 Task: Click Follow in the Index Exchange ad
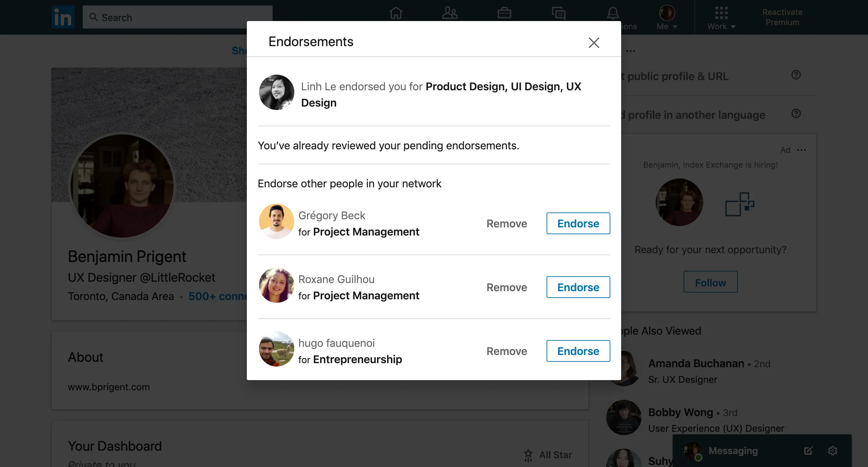pos(710,282)
